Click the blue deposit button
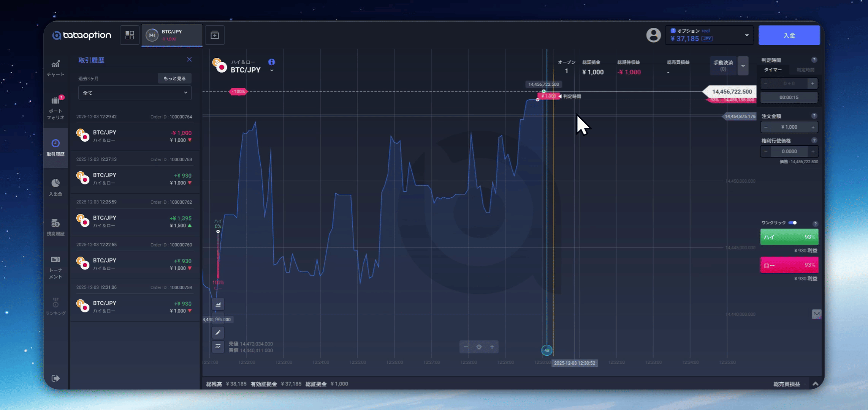The height and width of the screenshot is (410, 868). [789, 35]
